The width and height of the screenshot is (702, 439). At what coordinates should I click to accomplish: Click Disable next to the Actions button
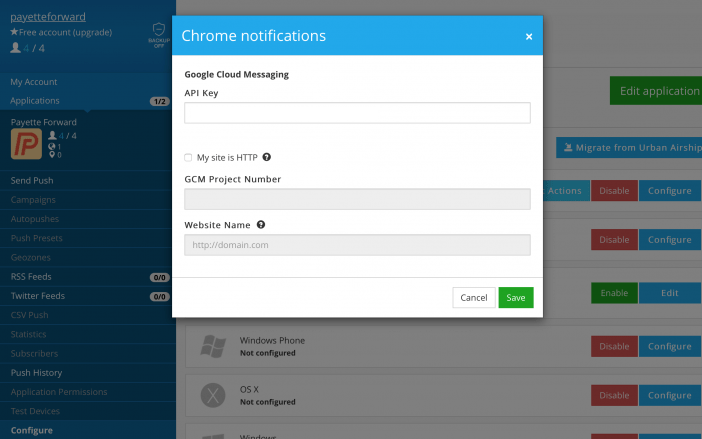click(614, 191)
